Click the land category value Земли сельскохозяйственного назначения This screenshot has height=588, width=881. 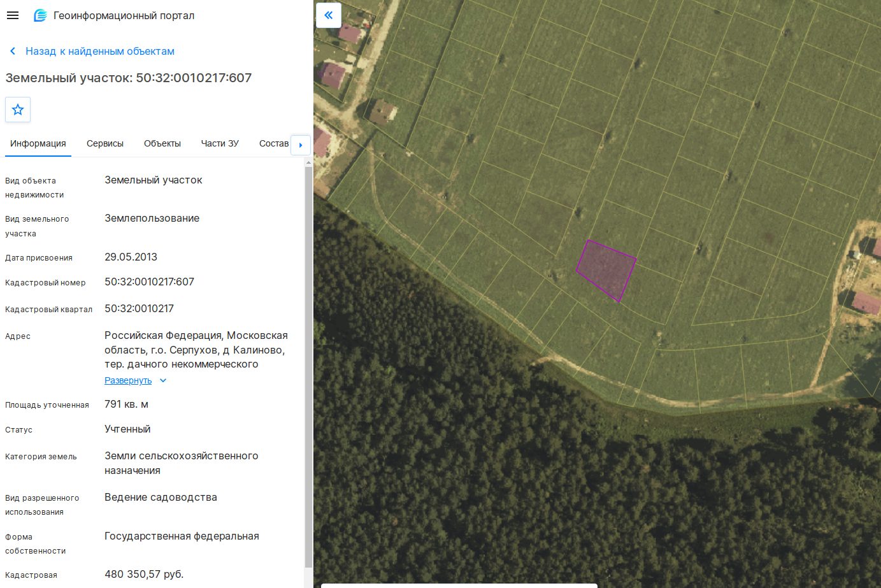point(182,463)
